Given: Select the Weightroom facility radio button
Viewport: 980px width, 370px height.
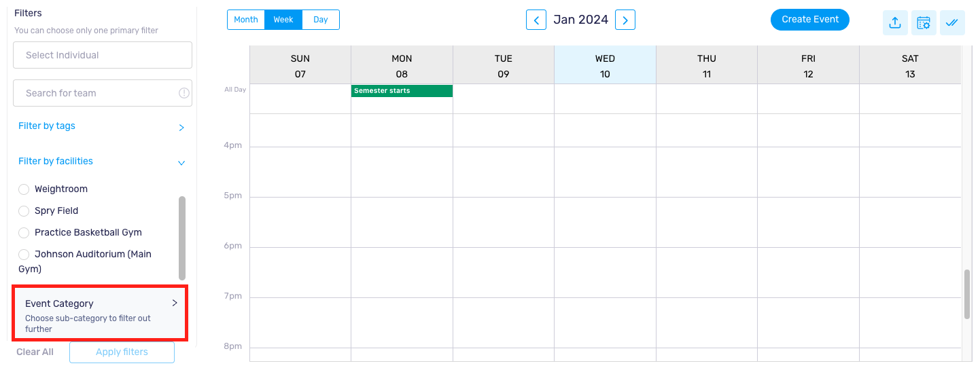Looking at the screenshot, I should pyautogui.click(x=24, y=189).
